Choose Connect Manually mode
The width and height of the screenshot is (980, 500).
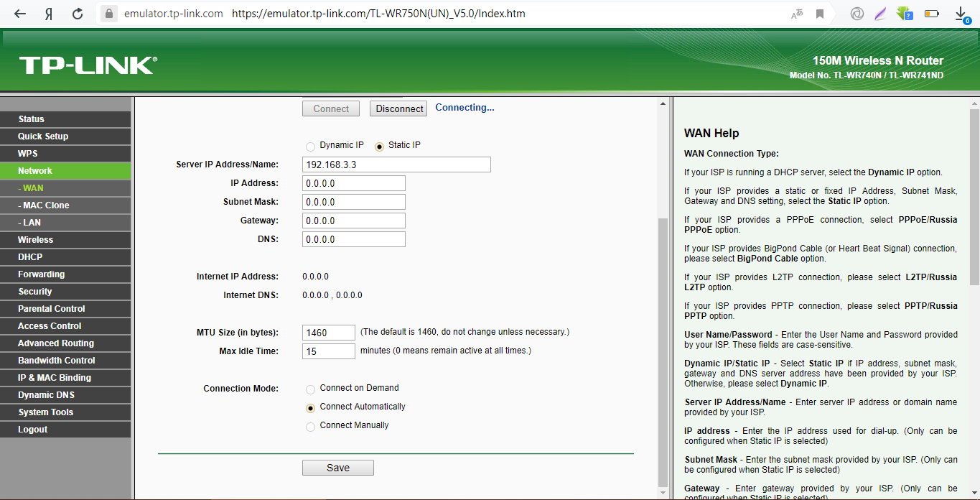pos(310,427)
